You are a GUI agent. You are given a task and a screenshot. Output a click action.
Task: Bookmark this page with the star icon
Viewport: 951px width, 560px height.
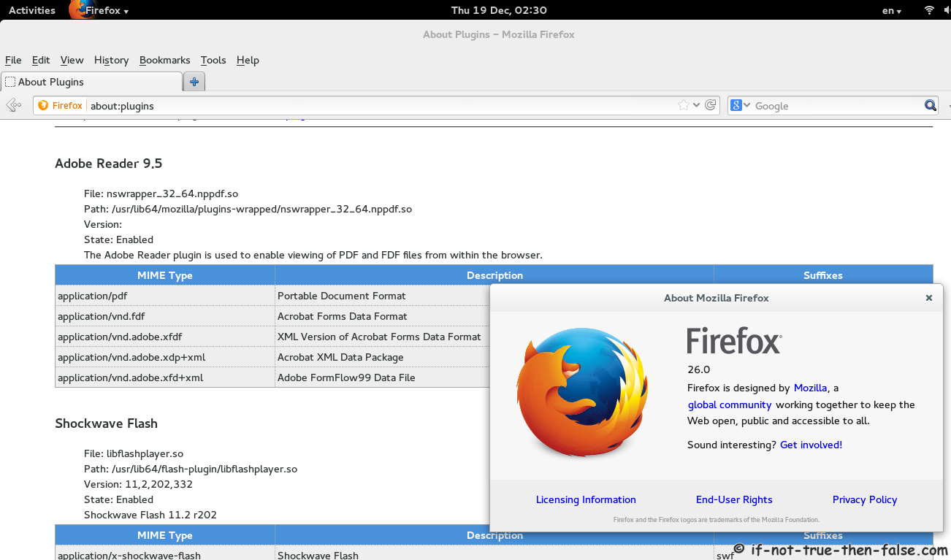684,105
